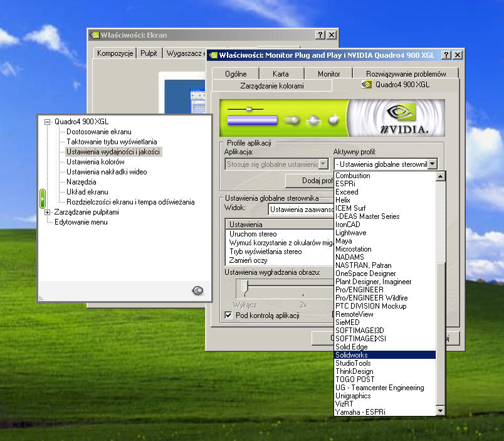This screenshot has width=504, height=441.
Task: Click the green slide-out handle on the menu panel
Action: pos(43,198)
